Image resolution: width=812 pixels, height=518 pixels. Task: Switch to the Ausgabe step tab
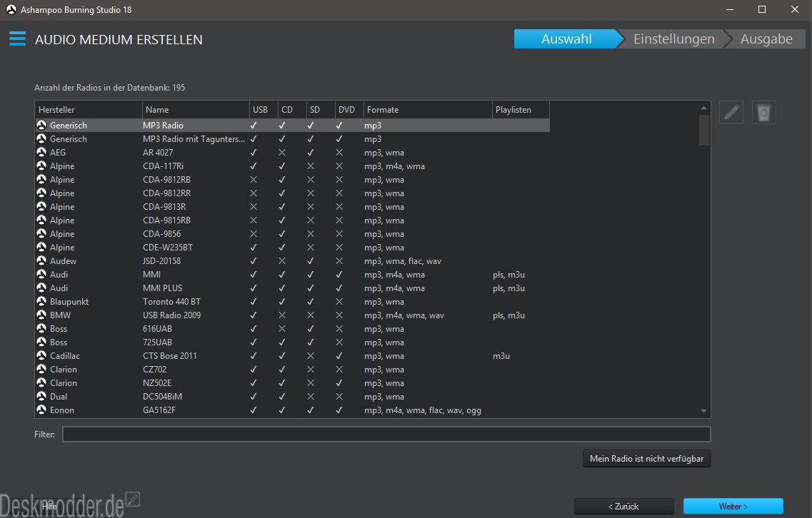(766, 39)
